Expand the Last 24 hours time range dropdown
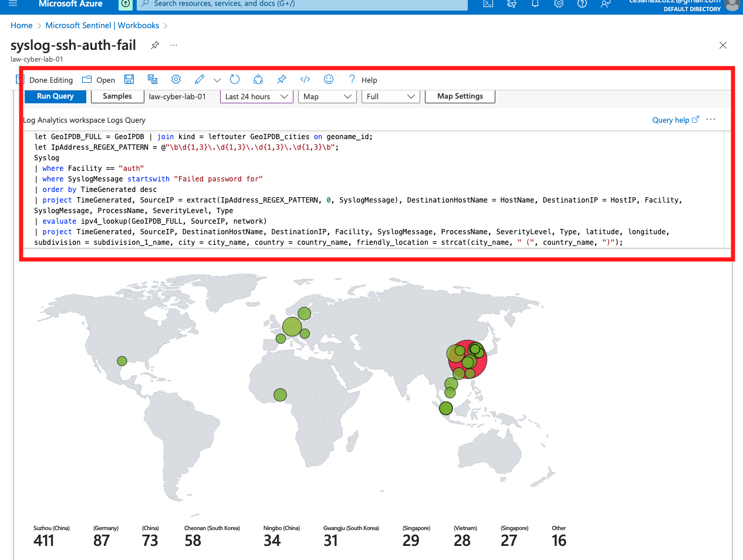The height and width of the screenshot is (560, 743). [x=257, y=96]
